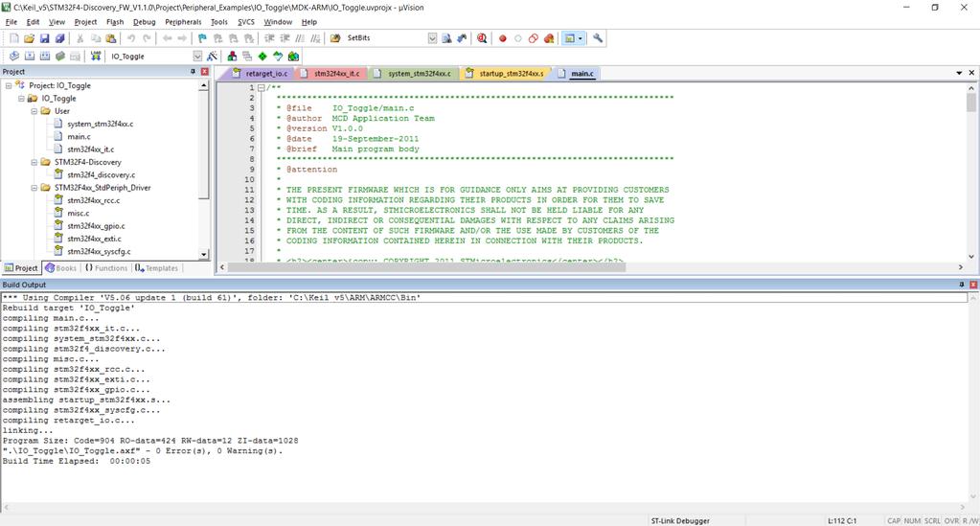Open the Batch Build icon

tap(60, 57)
